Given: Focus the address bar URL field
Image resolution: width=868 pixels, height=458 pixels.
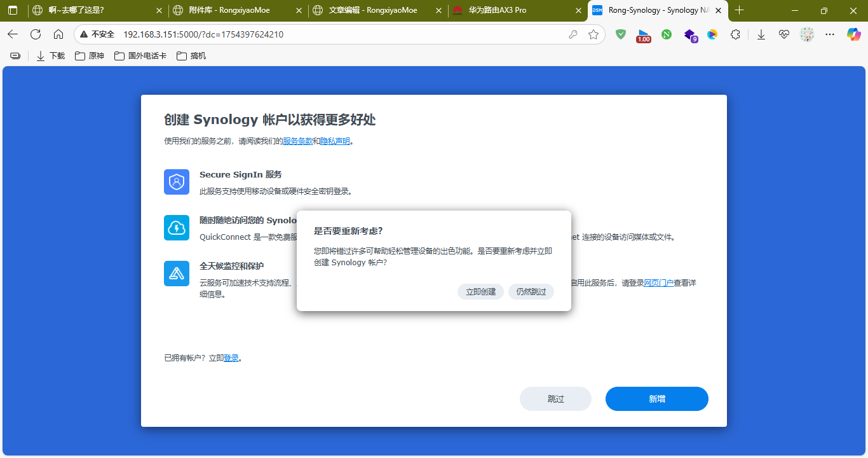Looking at the screenshot, I should click(x=340, y=34).
